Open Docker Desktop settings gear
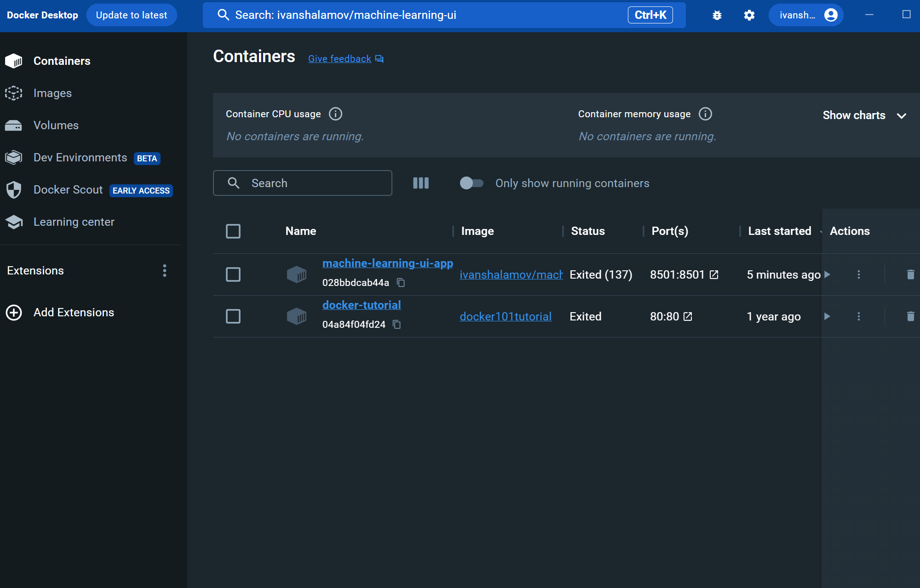 tap(748, 15)
